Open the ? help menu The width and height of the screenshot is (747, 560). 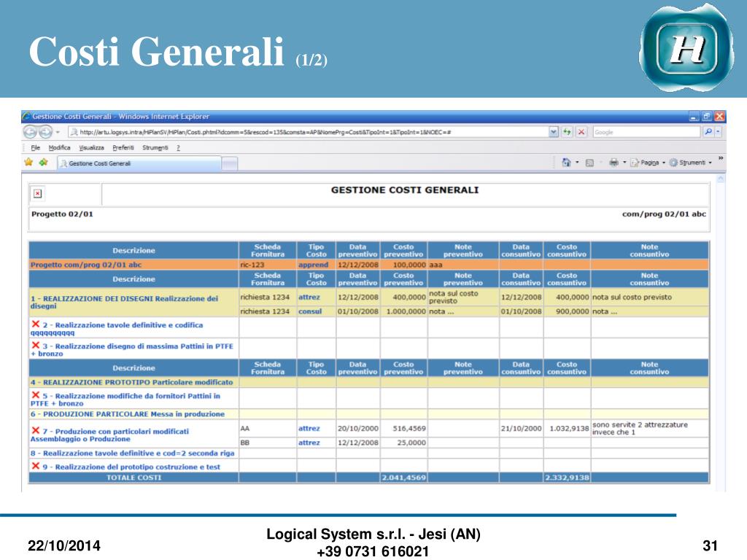tap(178, 147)
